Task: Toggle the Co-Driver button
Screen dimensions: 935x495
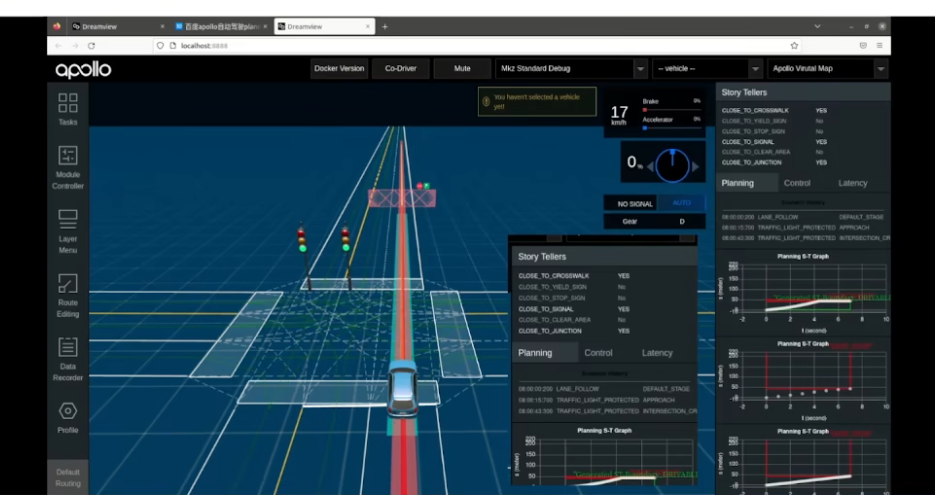Action: 401,69
